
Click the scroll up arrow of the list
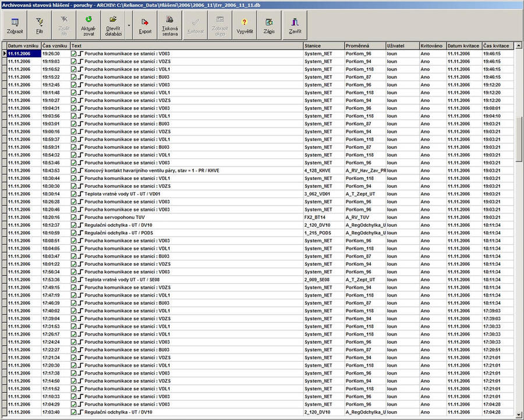518,45
